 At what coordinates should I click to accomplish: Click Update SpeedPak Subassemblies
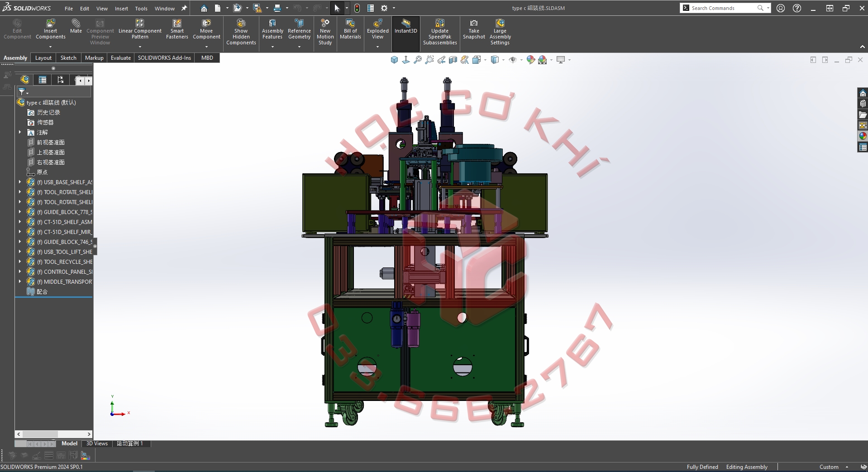coord(440,32)
